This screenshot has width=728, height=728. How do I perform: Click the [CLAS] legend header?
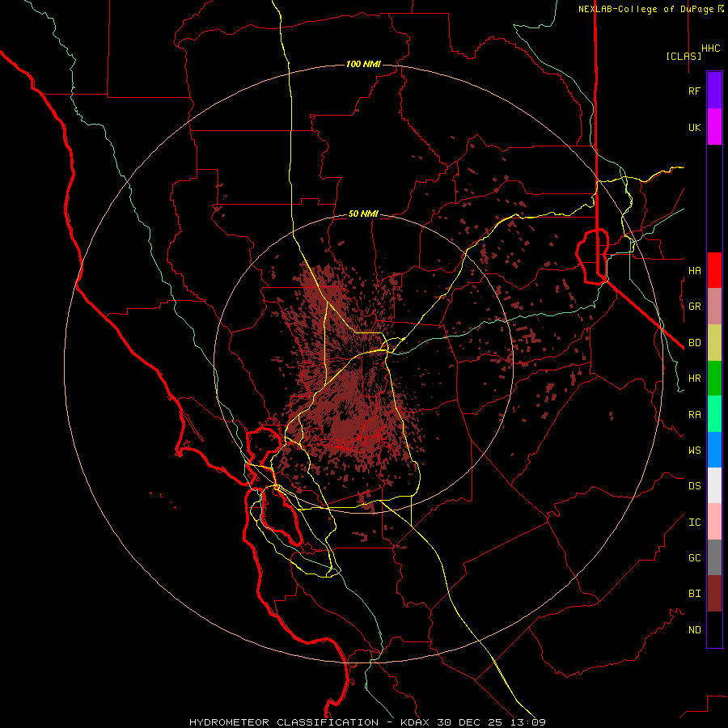pos(684,56)
